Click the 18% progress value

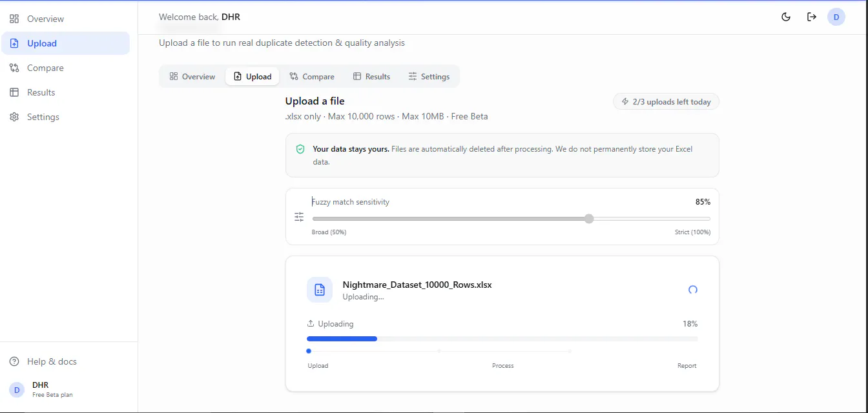coord(690,324)
